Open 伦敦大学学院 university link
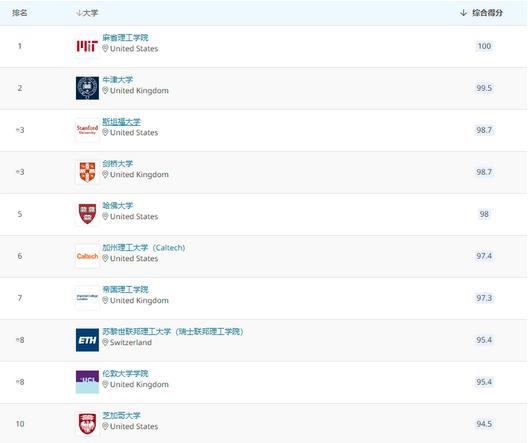Screen dimensions: 528x443 tap(125, 374)
